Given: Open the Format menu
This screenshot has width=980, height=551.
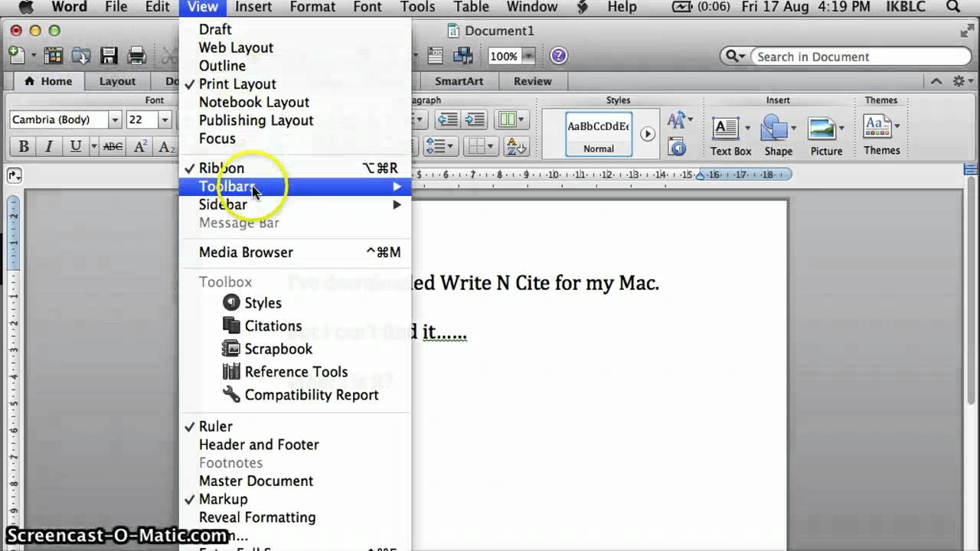Looking at the screenshot, I should coord(312,8).
